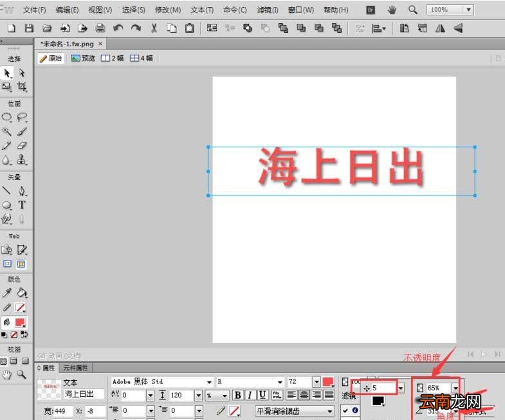The image size is (505, 420).
Task: Select the Slice tool
Action: pyautogui.click(x=22, y=250)
